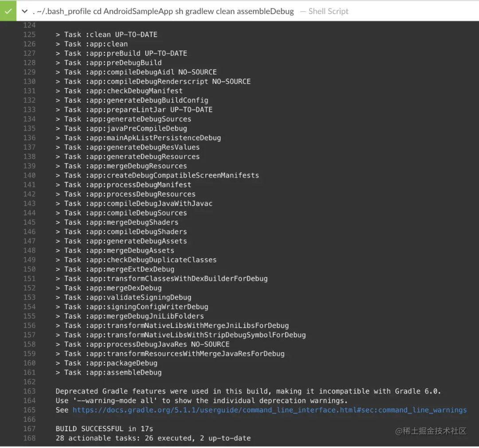Click line number 168
The width and height of the screenshot is (479, 448).
click(29, 438)
